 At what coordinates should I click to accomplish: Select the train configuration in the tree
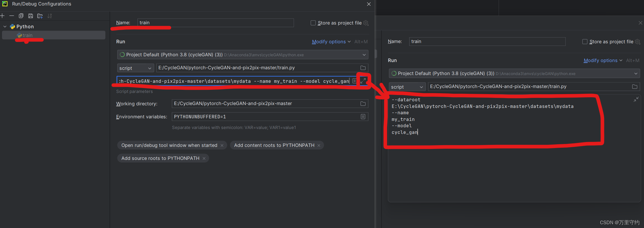pyautogui.click(x=54, y=35)
